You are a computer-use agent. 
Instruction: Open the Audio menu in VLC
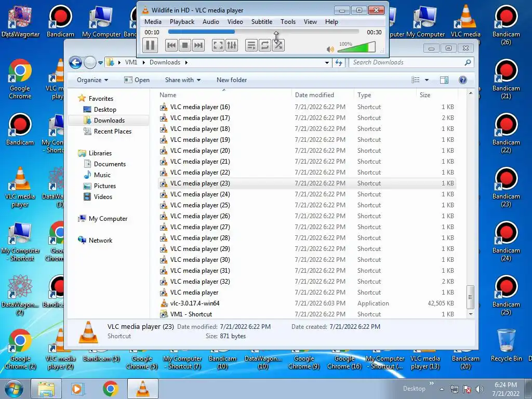[211, 22]
